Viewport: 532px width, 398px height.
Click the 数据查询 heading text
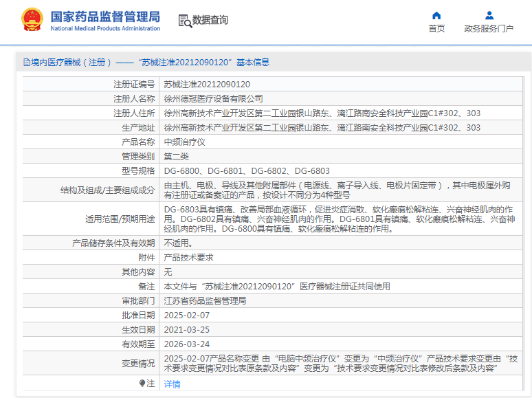click(x=210, y=20)
